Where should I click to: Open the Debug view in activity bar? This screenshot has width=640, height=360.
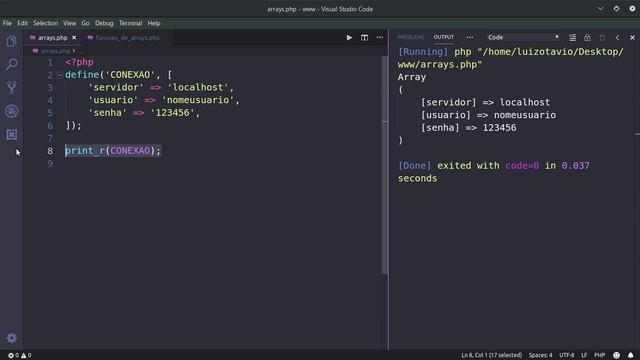tap(11, 111)
